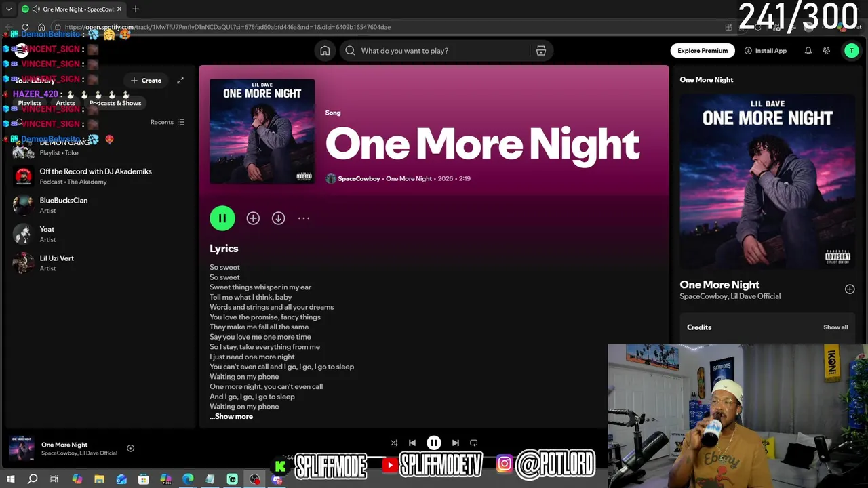Open the Friend Activity icon
868x488 pixels.
click(x=826, y=51)
